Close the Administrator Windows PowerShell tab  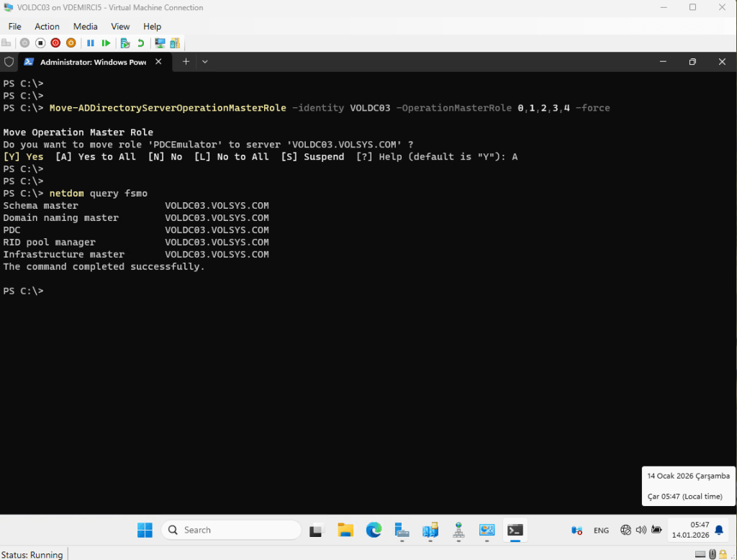[x=159, y=62]
